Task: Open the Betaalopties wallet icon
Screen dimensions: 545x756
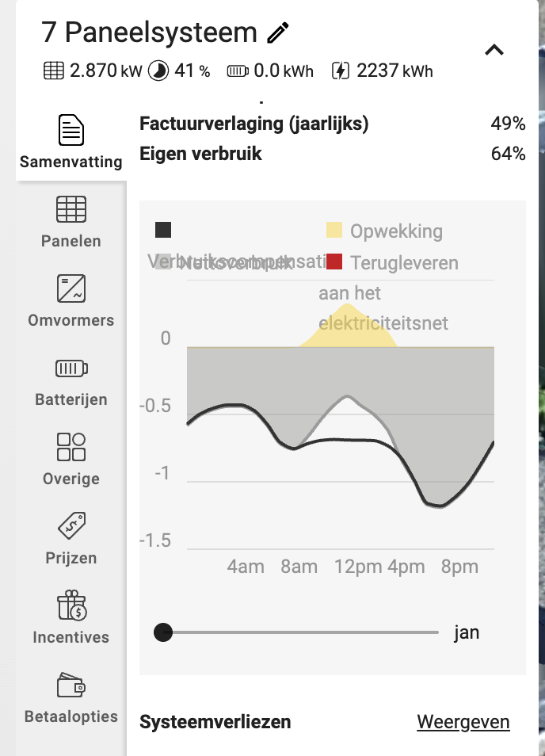Action: click(x=71, y=685)
